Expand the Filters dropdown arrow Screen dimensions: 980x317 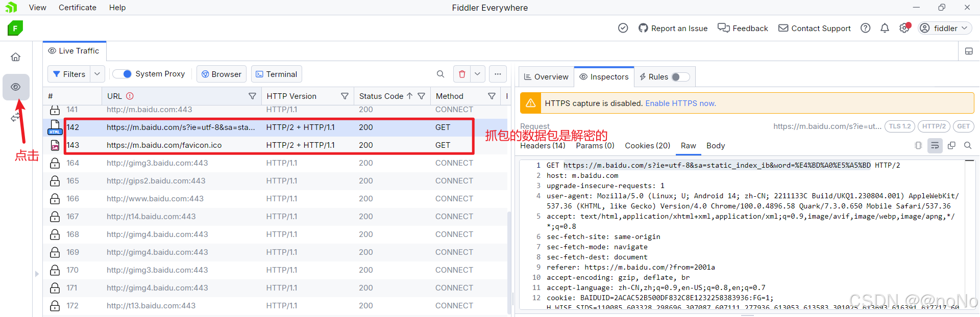(x=97, y=74)
